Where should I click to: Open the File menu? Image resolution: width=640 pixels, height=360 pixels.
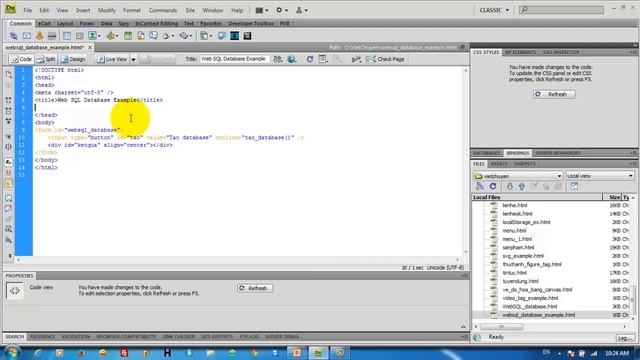pos(27,10)
